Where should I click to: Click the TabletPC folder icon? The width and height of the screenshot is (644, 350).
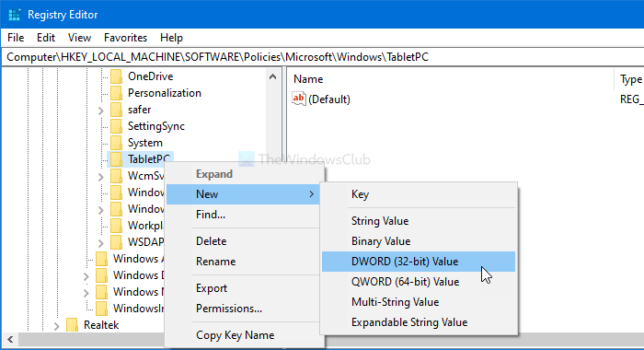tap(116, 159)
